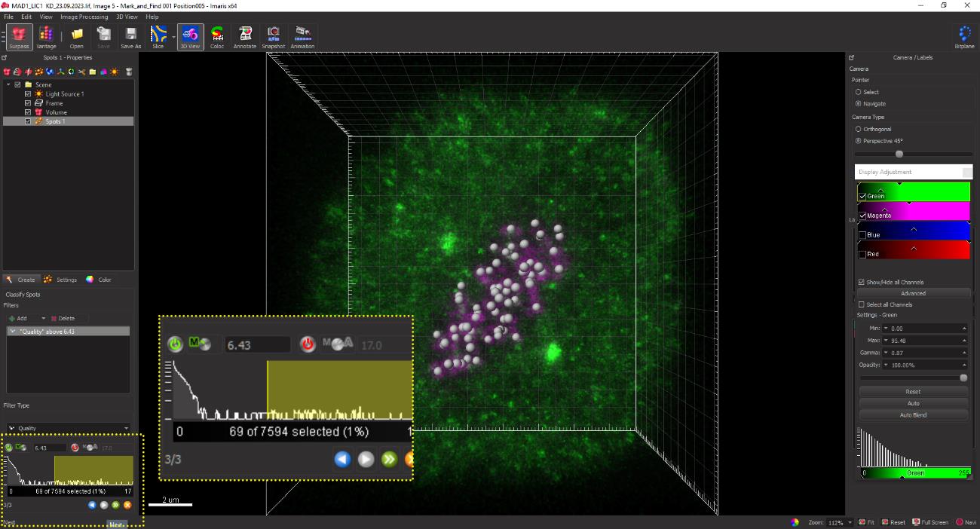980x529 pixels.
Task: Click the Advanced button
Action: pyautogui.click(x=913, y=293)
